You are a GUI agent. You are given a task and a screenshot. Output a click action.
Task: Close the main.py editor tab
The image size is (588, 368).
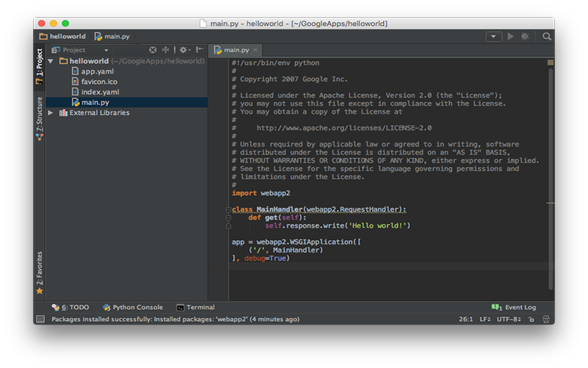point(255,50)
